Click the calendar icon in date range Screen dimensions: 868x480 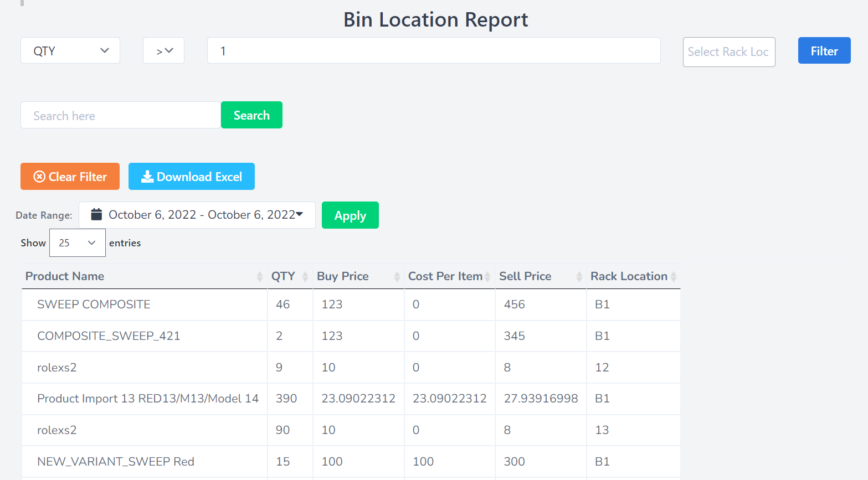point(96,214)
